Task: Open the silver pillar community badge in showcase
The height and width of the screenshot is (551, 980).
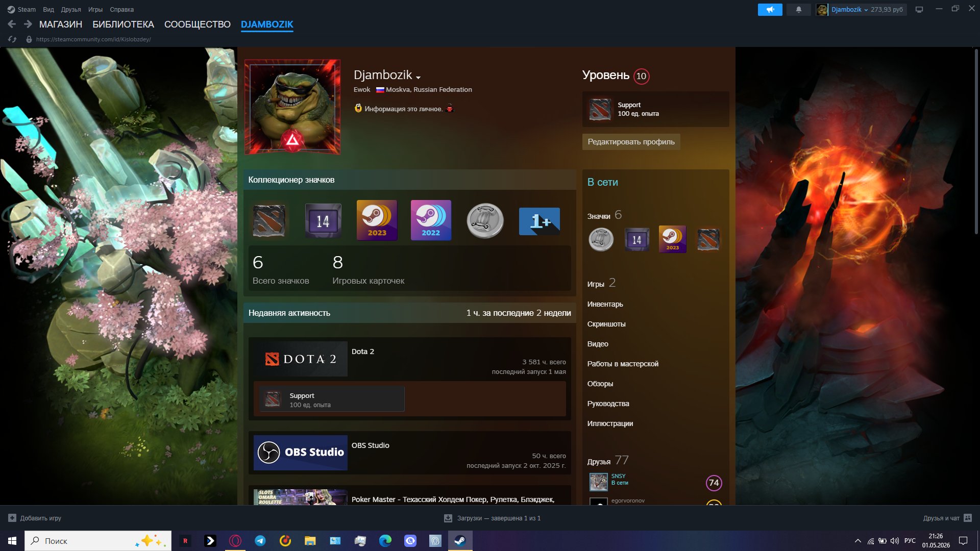Action: coord(485,220)
